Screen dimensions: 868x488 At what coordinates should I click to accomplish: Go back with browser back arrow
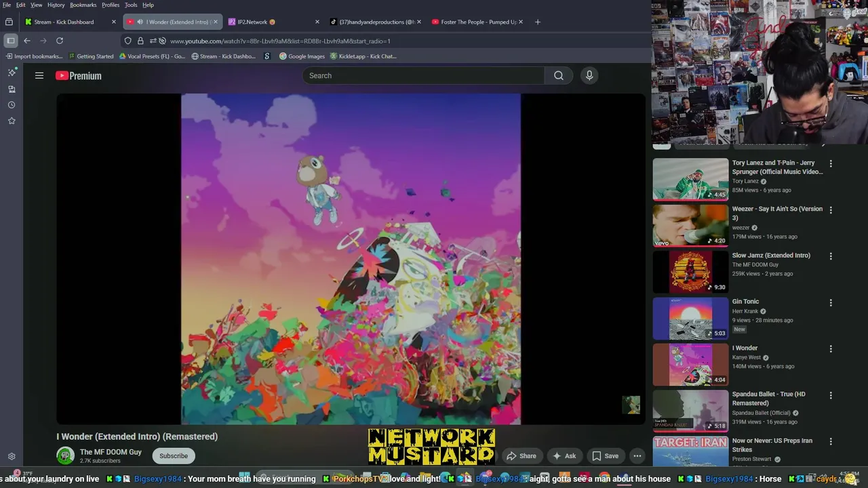click(x=27, y=41)
